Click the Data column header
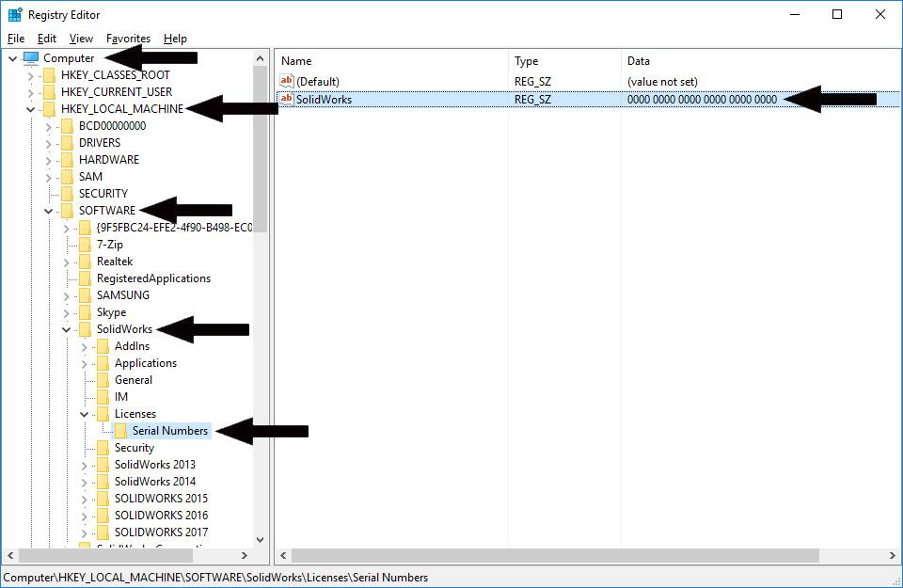Image resolution: width=903 pixels, height=588 pixels. click(760, 61)
